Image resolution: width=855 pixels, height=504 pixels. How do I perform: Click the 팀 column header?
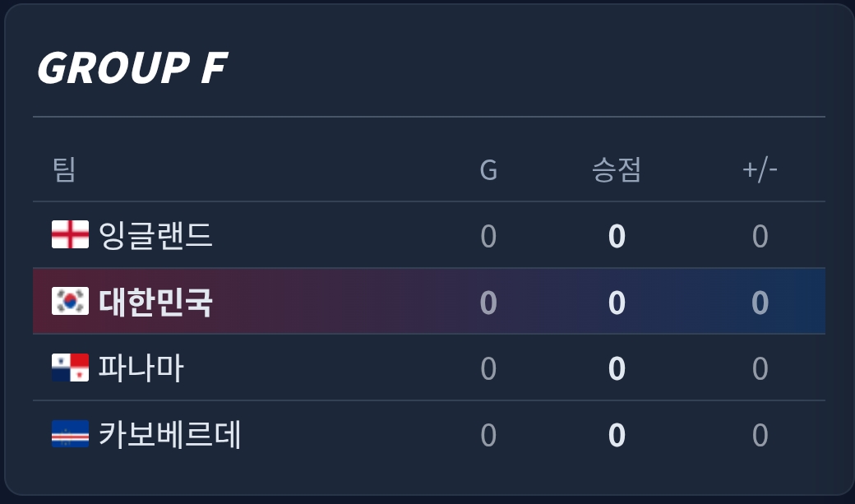click(64, 170)
